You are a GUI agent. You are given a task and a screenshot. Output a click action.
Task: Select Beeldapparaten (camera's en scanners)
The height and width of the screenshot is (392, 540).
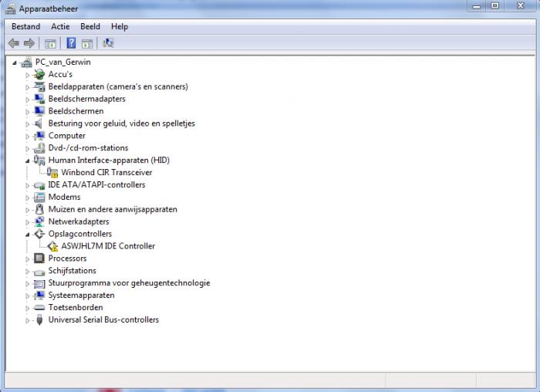click(x=118, y=86)
